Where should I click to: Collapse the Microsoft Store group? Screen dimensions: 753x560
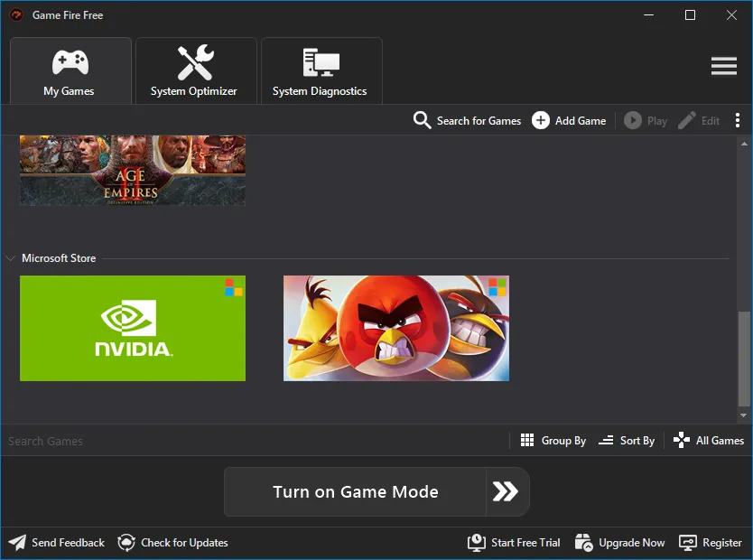10,258
